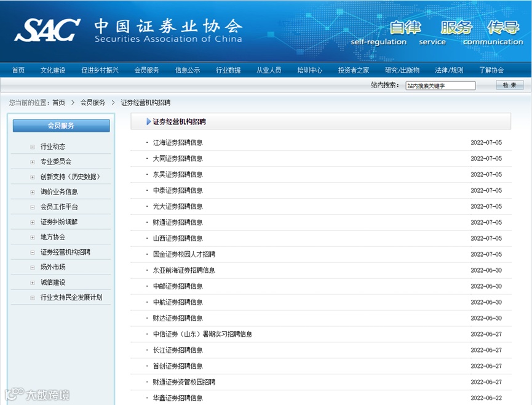Open the 财通证券资管校园招聘 article
The image size is (532, 405).
[184, 382]
